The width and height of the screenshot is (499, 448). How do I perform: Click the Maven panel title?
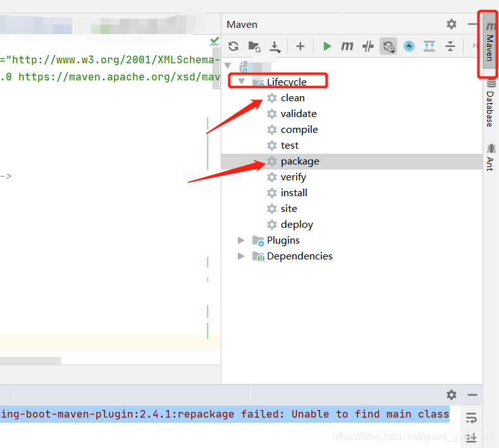pyautogui.click(x=242, y=25)
